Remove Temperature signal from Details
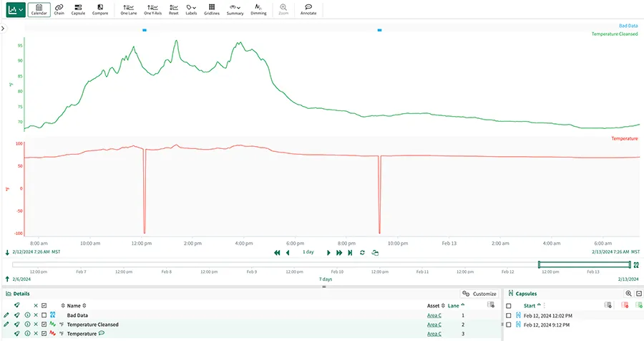 click(36, 334)
